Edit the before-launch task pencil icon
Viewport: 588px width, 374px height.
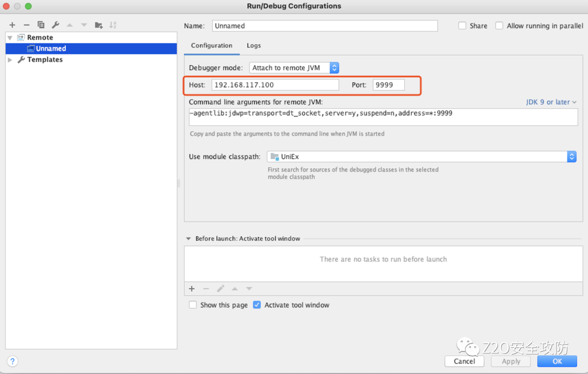tap(220, 289)
